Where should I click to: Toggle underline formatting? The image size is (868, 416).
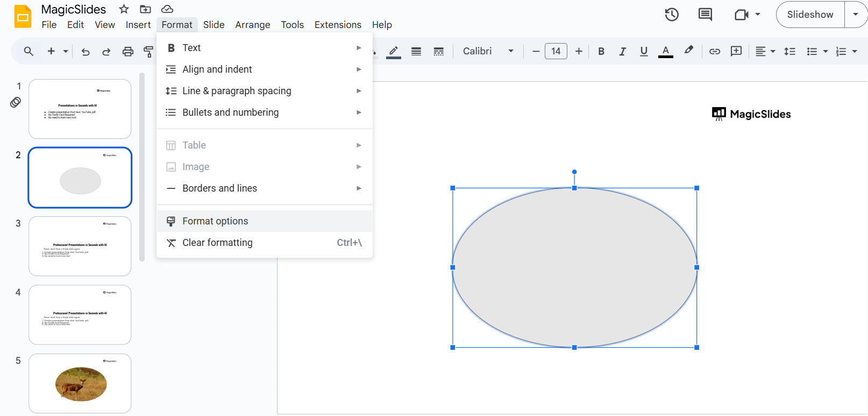[643, 52]
